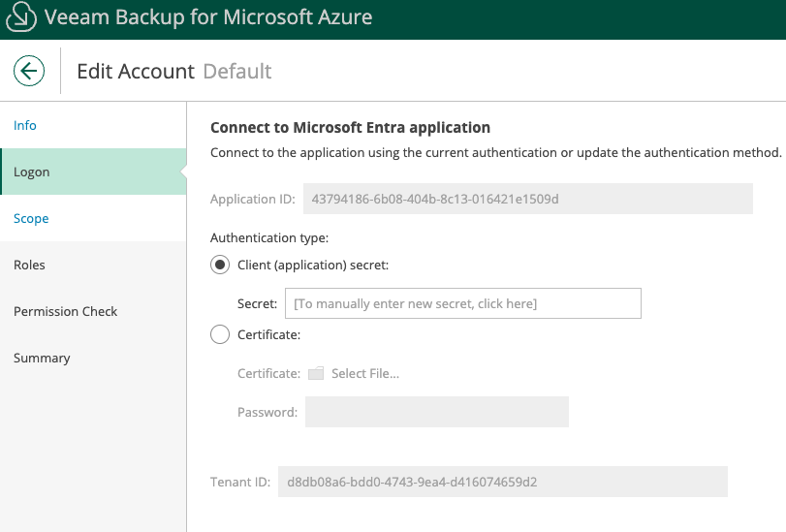Focus the certificate Password field

436,412
